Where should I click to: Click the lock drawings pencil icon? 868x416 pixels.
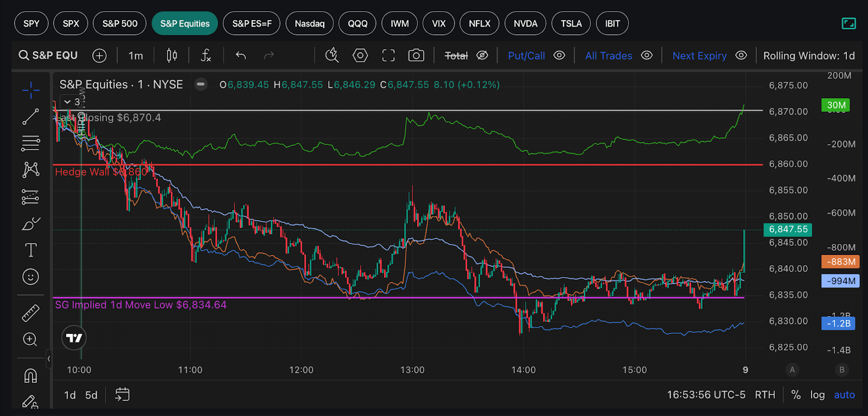point(30,402)
